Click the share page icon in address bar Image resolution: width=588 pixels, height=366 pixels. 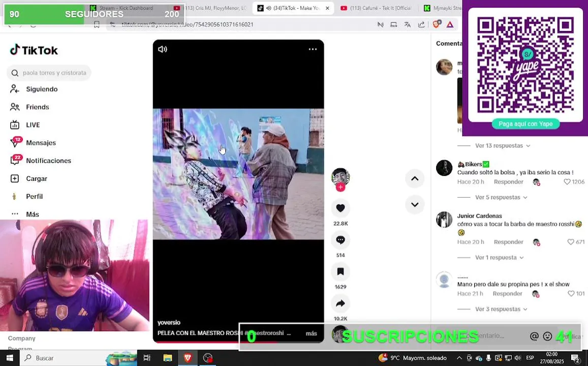[421, 25]
